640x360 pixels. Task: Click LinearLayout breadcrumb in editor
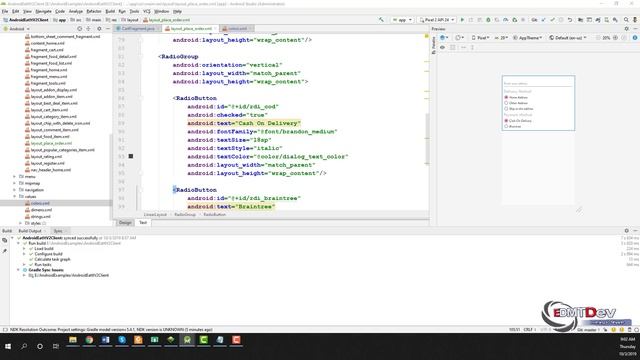155,214
